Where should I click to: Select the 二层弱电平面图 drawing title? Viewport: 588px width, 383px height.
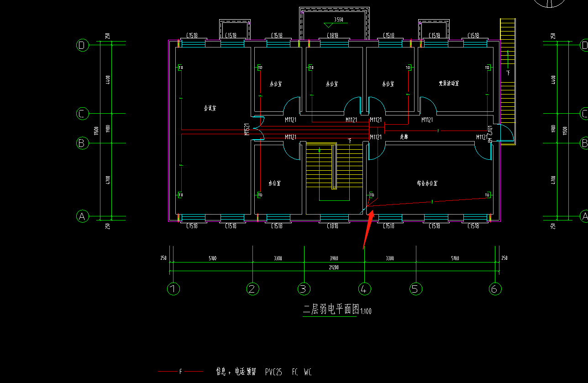(x=331, y=310)
